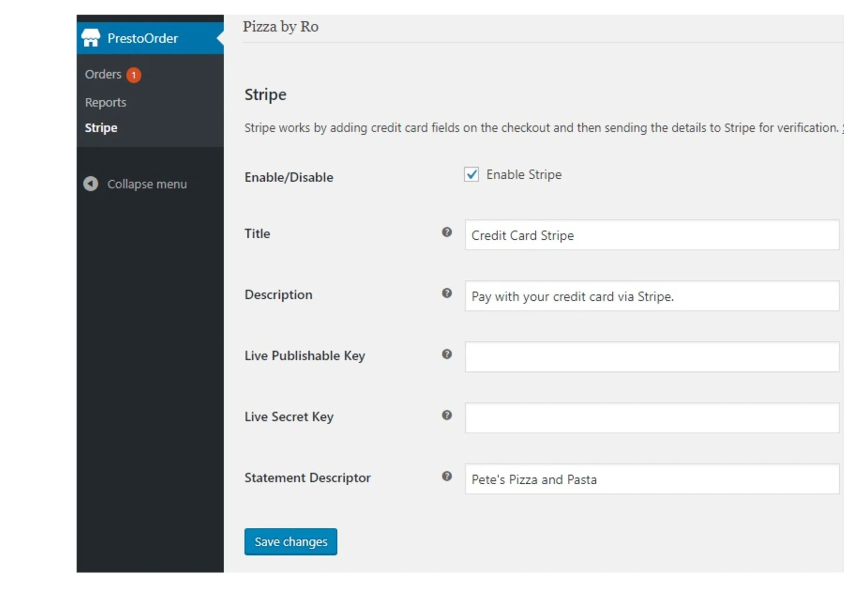
Task: Click into the Live Secret Key field
Action: point(652,418)
